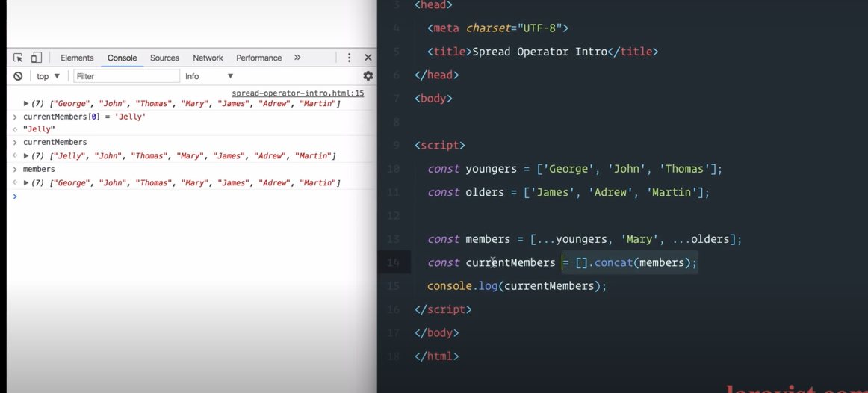
Task: Click the currentMembers console input entry
Action: point(55,142)
